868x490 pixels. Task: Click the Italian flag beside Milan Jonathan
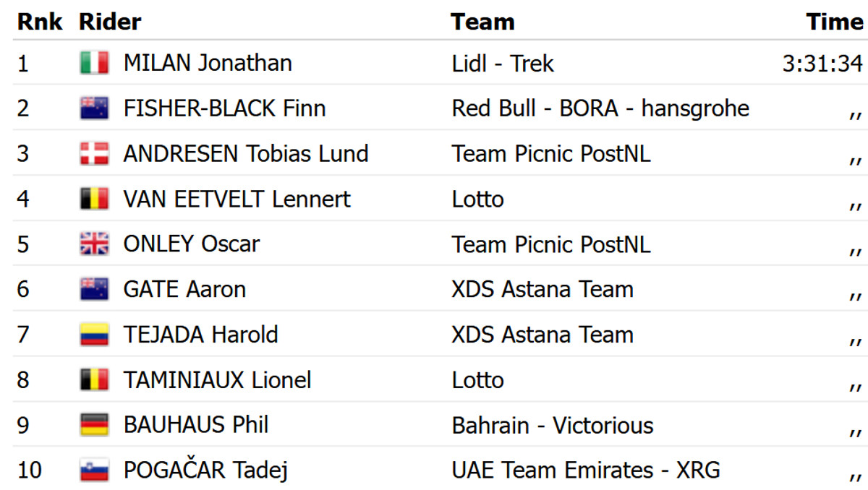tap(94, 64)
